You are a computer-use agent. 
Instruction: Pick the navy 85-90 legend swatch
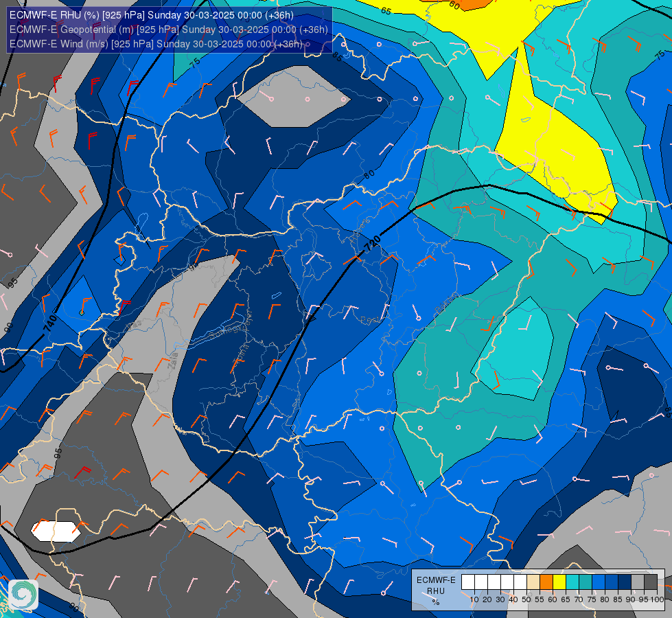[625, 582]
